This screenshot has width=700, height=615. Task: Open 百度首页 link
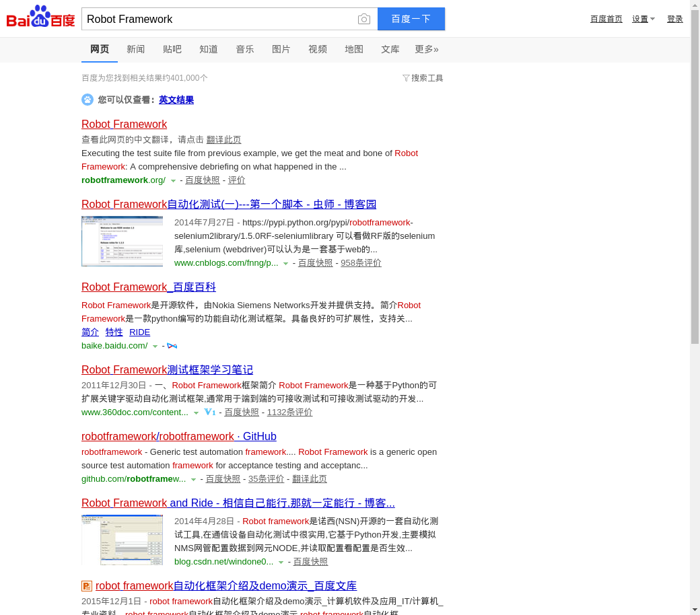pos(606,19)
